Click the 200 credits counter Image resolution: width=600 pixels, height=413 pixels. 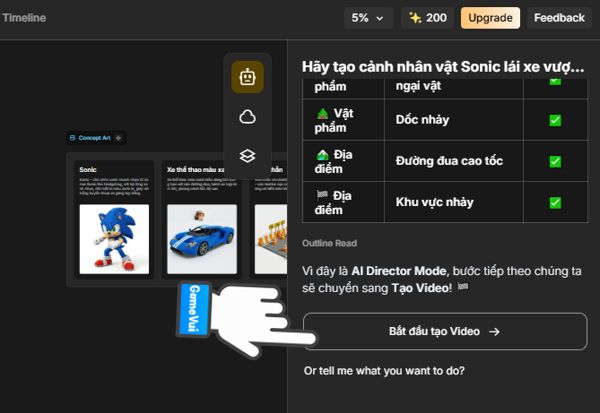pos(427,18)
